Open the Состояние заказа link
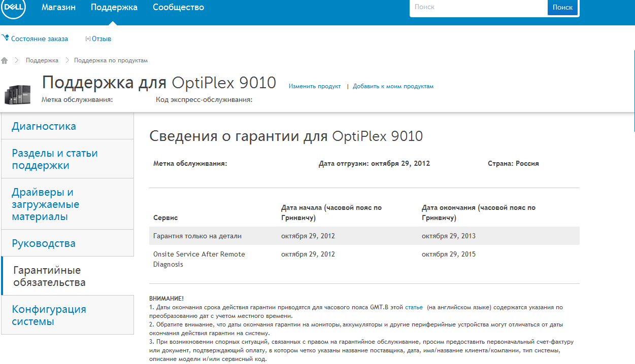635x364 pixels. pos(40,39)
